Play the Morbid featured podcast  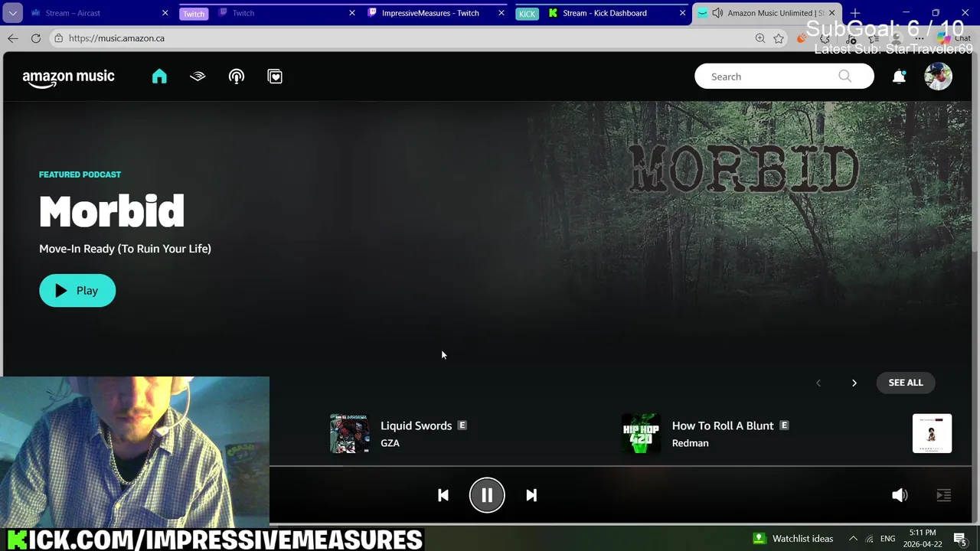[x=77, y=291]
